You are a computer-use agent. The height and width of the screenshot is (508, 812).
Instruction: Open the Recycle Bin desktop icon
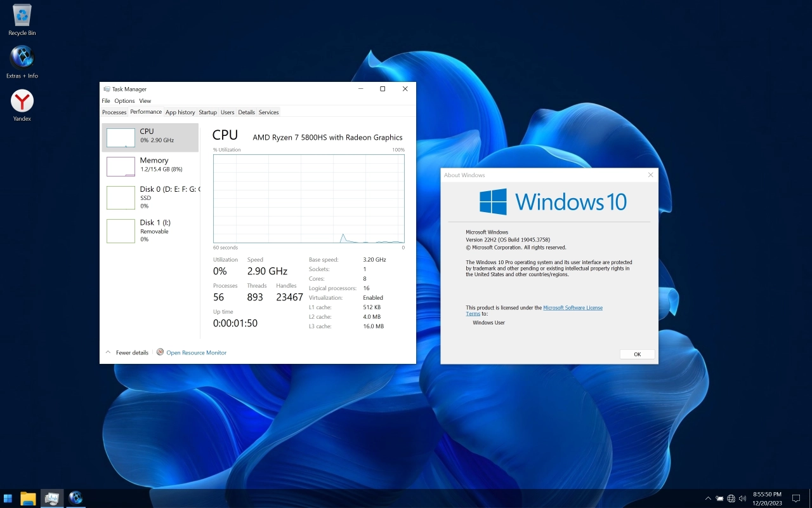point(22,20)
